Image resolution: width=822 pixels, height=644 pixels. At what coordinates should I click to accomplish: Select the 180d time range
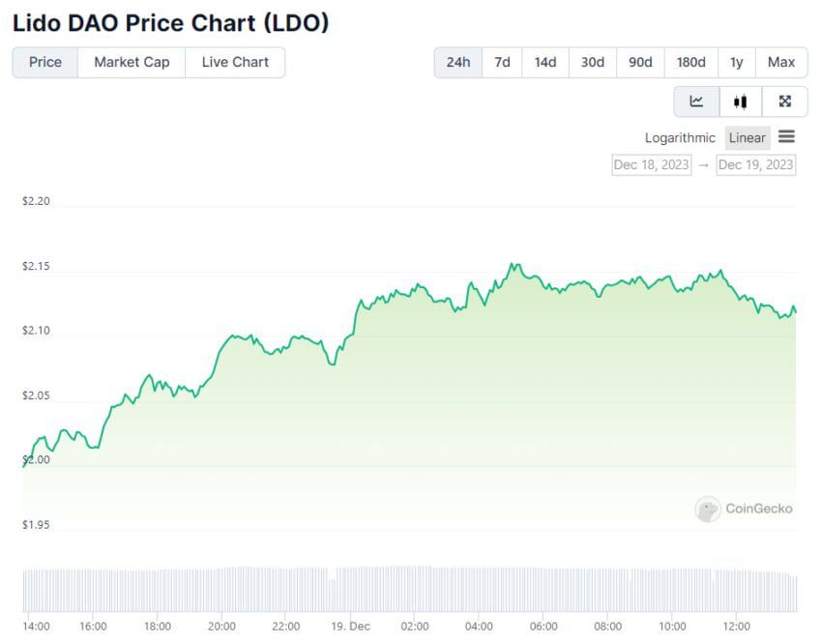[x=690, y=62]
